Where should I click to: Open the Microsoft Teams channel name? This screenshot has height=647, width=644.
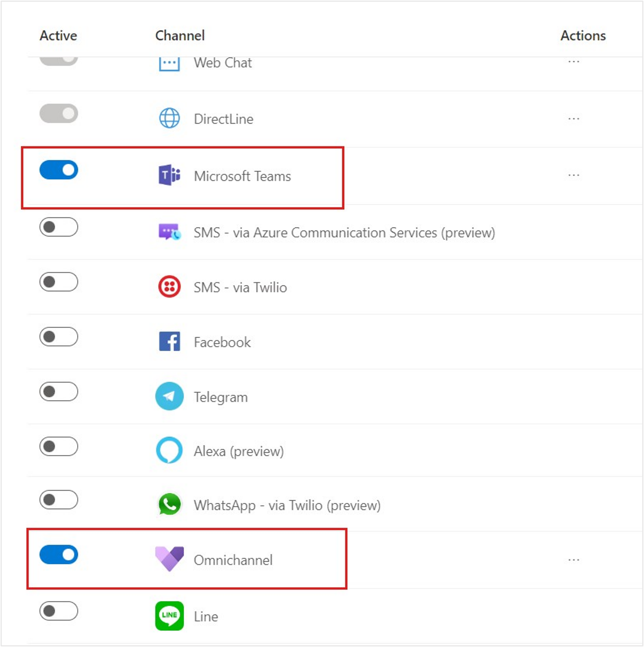[x=242, y=176]
